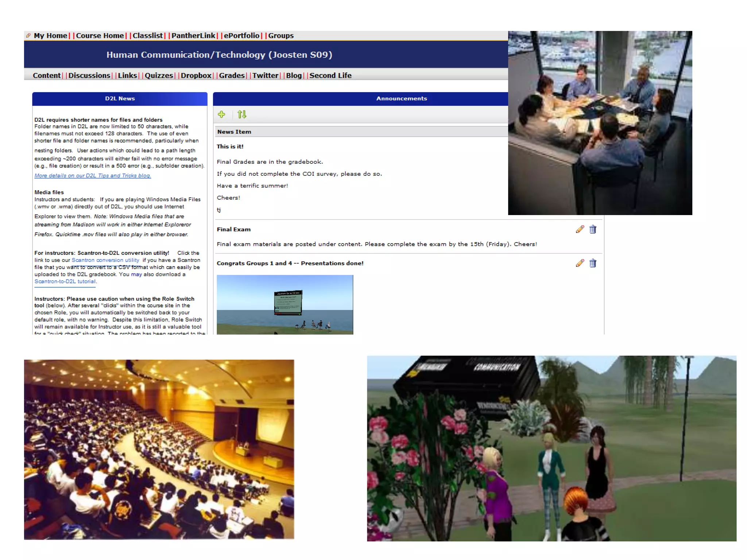Click the reorder news arrows icon
The image size is (747, 560).
click(242, 114)
